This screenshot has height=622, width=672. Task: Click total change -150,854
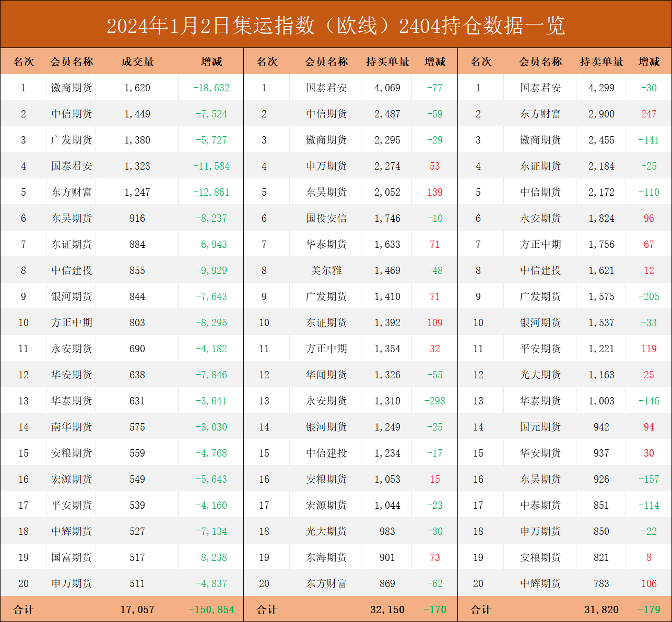point(211,609)
